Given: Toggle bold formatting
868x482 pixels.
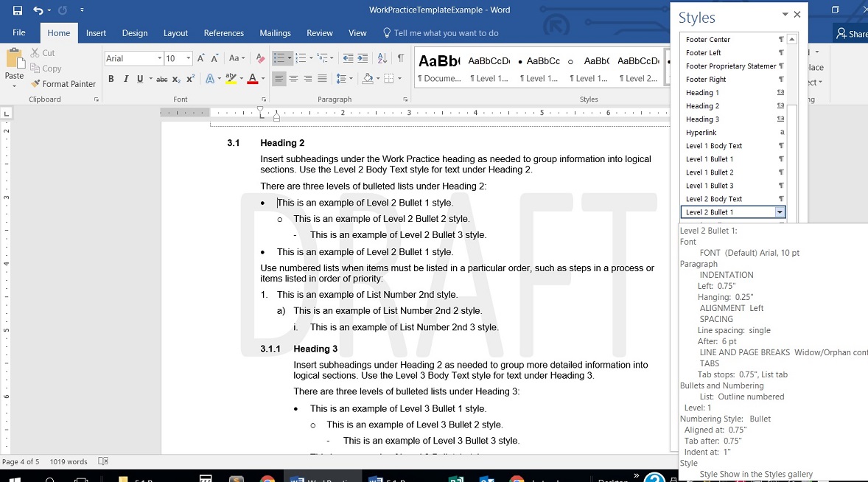Looking at the screenshot, I should pos(111,79).
